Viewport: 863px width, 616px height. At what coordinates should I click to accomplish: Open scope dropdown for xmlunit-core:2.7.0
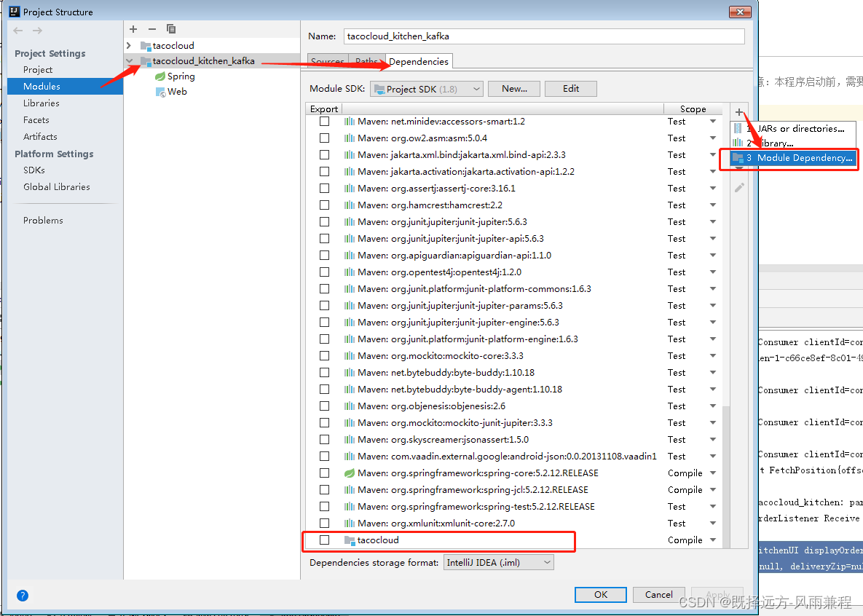[713, 523]
